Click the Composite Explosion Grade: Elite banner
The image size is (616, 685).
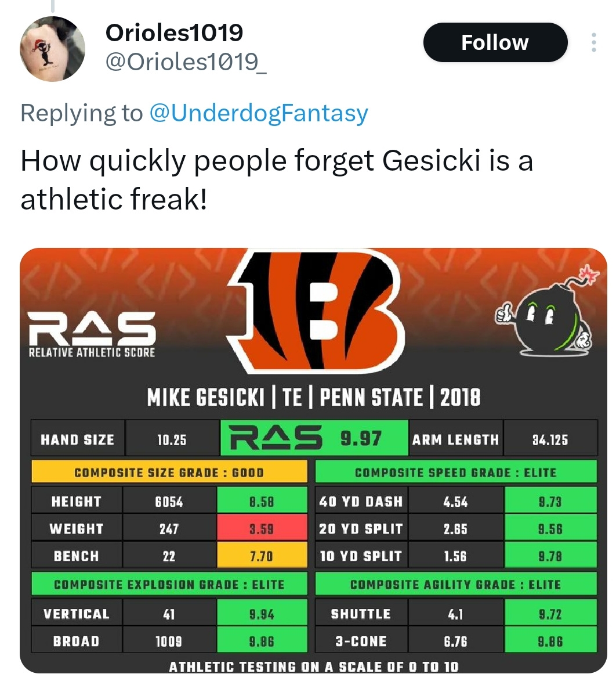click(x=169, y=585)
